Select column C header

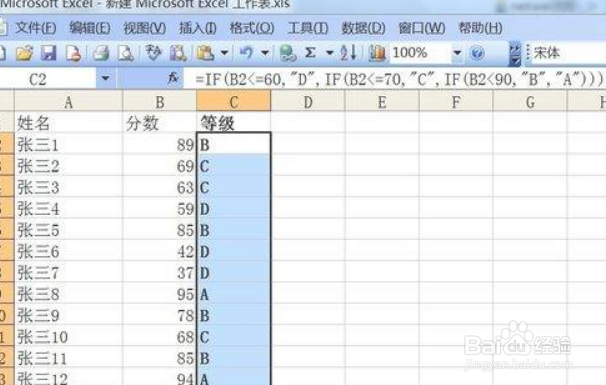233,102
